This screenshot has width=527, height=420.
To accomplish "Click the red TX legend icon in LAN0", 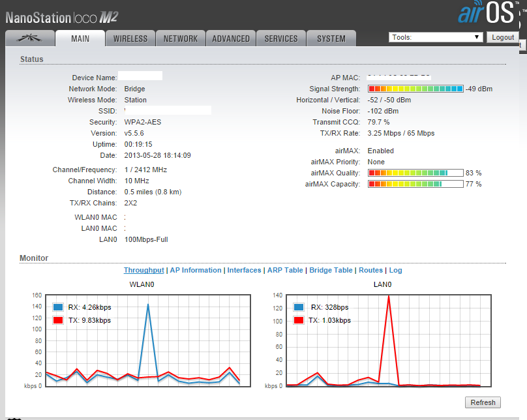I will click(x=299, y=320).
